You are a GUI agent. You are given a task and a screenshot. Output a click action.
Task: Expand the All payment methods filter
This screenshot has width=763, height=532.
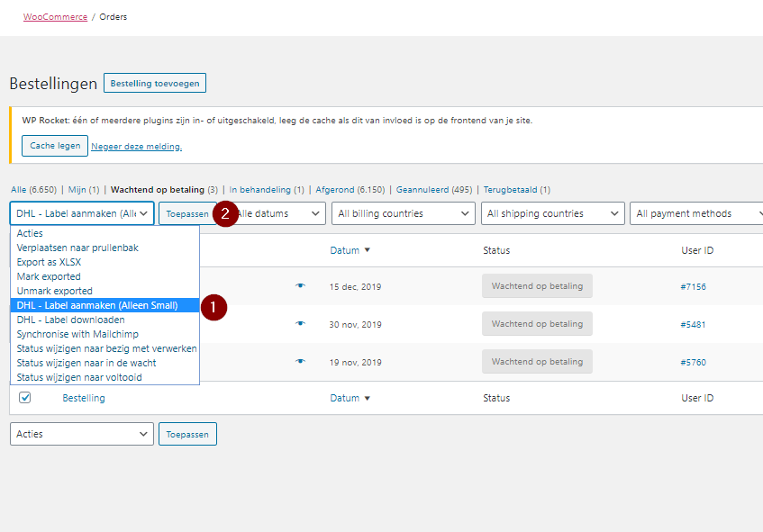(x=695, y=213)
